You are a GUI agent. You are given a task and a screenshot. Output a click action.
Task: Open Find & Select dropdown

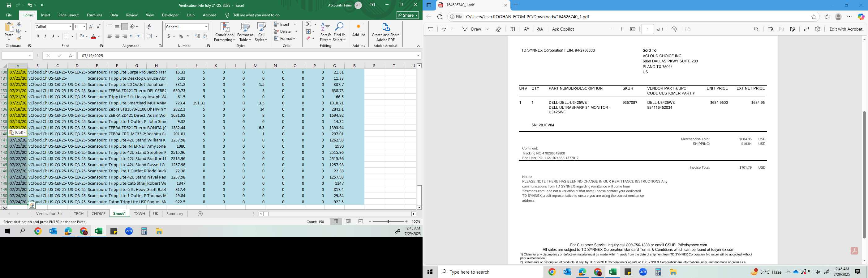point(339,32)
